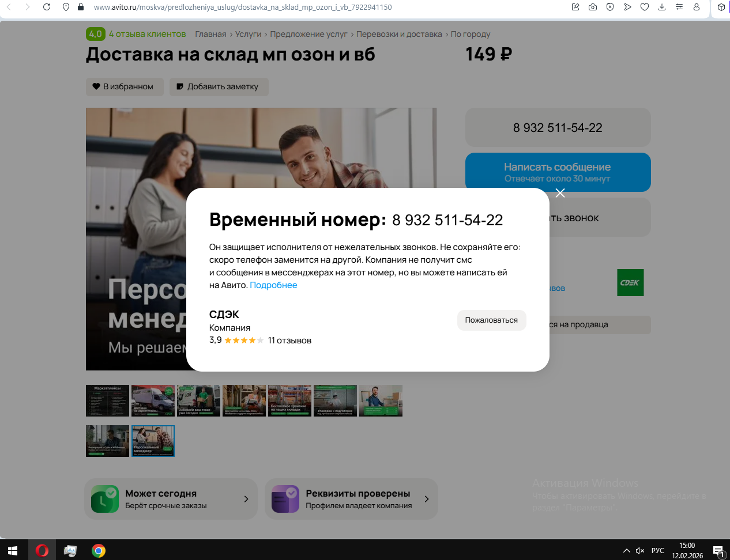This screenshot has height=560, width=730.
Task: Click the cube extensions icon
Action: click(721, 7)
